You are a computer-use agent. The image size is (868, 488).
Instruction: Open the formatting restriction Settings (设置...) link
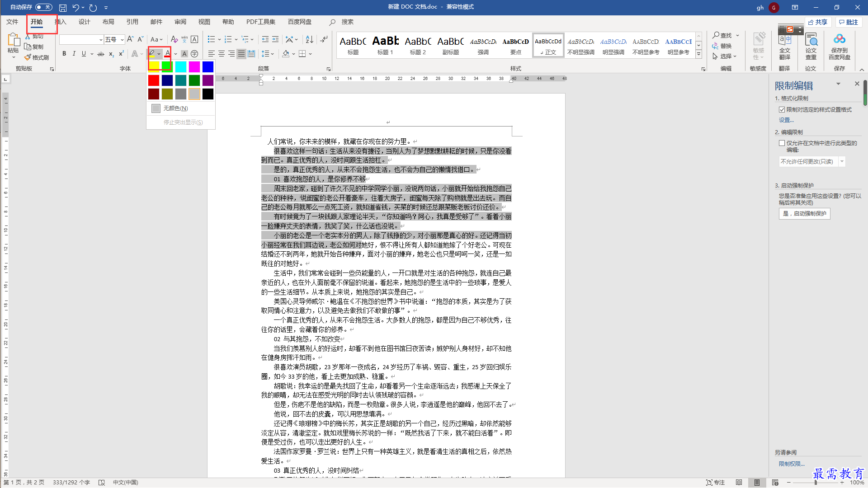tap(786, 120)
